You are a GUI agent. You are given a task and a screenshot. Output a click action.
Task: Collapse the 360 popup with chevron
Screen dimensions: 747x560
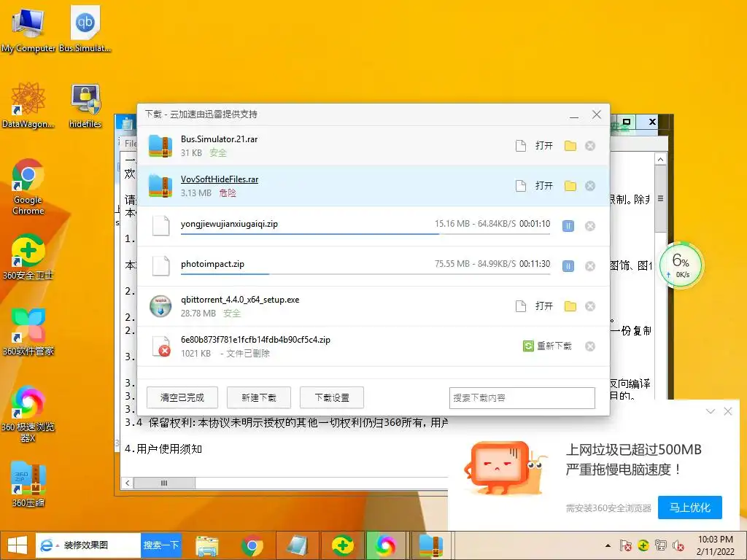[x=711, y=411]
